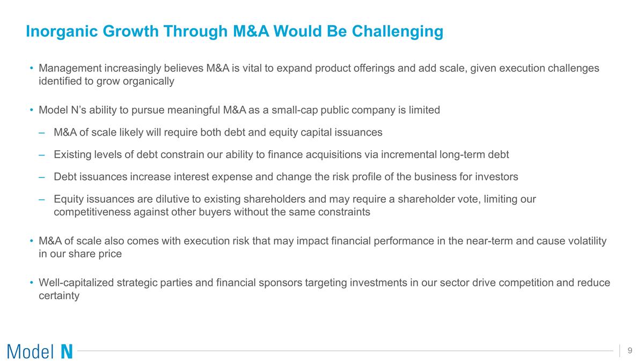Click the sub-bullet starting 'Equity issuances are dilutive'
Viewport: 644px width, 362px height.
click(295, 199)
